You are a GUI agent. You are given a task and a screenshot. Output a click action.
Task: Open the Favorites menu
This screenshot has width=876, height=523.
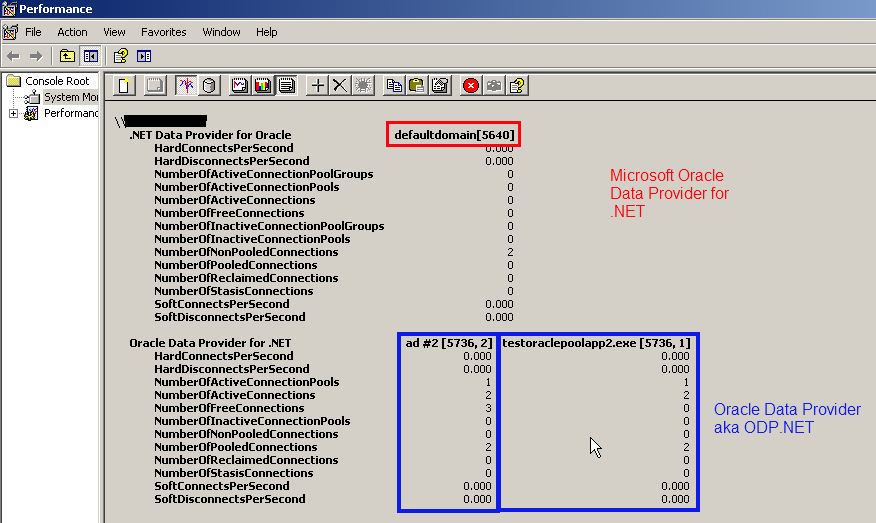click(x=163, y=32)
